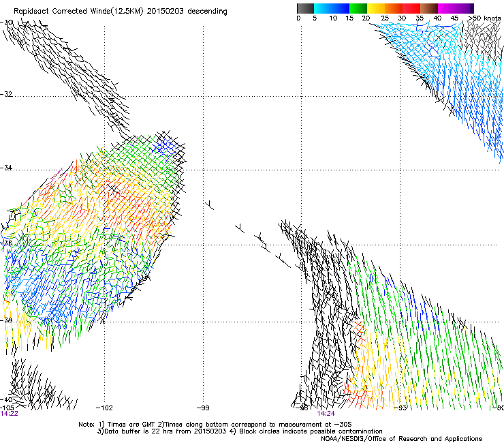Click the legend label "45"

(454, 18)
